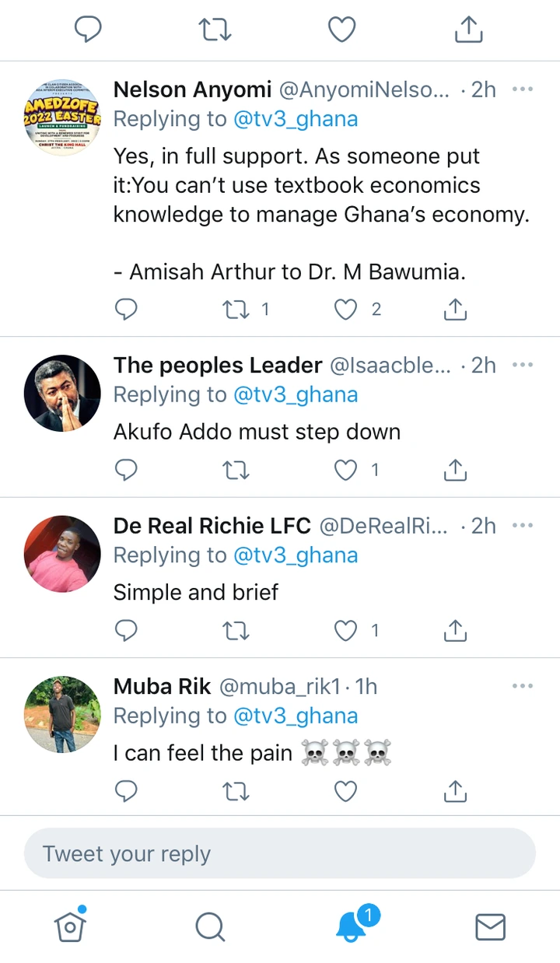
Task: Open the Notifications tab
Action: point(352,926)
